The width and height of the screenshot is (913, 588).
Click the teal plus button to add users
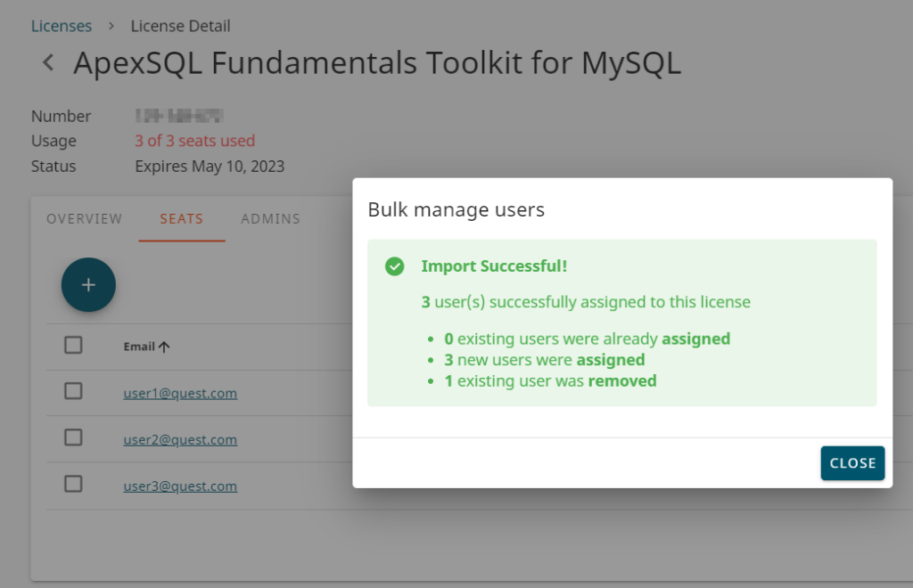[x=88, y=284]
